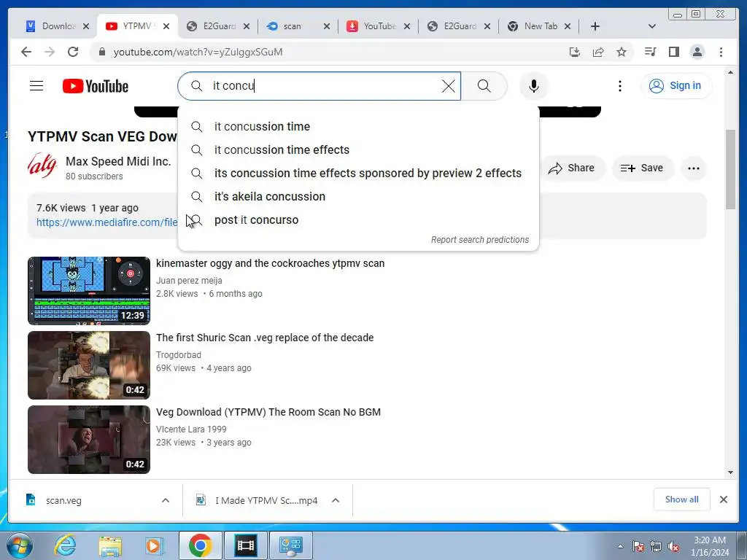Screen dimensions: 747x560
Task: Bookmark this tab with the star
Action: click(622, 52)
